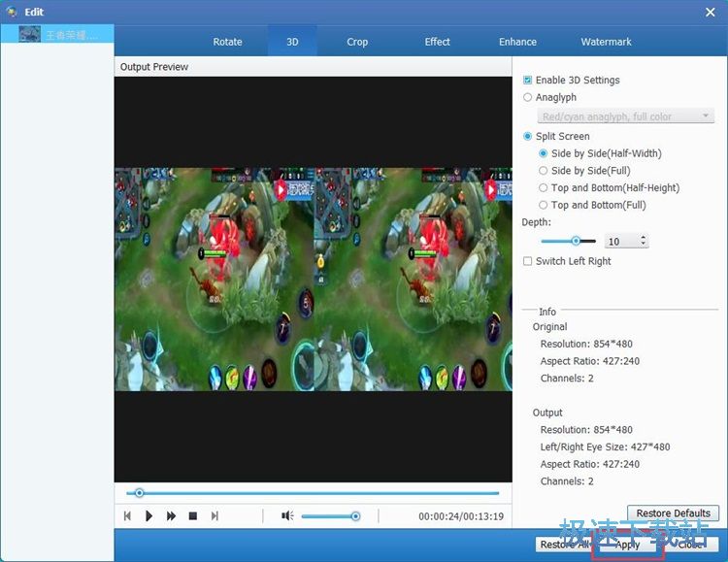This screenshot has height=562, width=728.
Task: Choose Top and Bottom(Half-Height)
Action: point(544,187)
